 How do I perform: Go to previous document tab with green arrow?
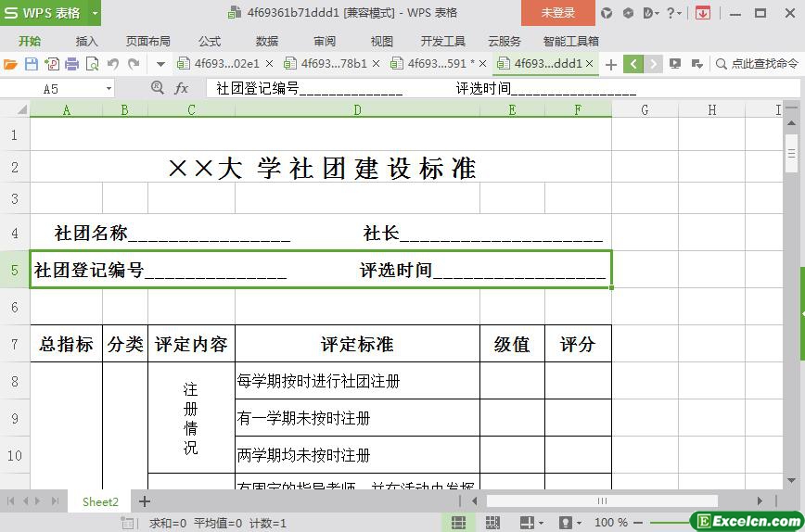coord(633,64)
